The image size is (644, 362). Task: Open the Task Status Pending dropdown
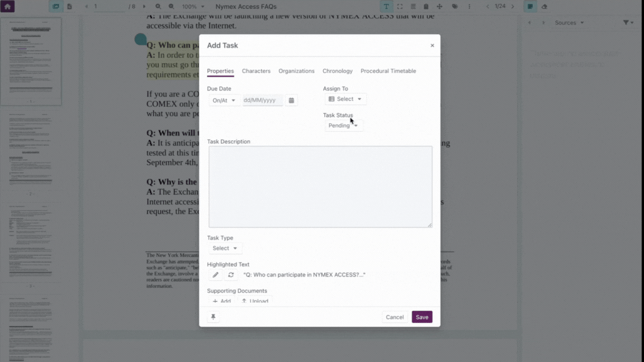click(343, 126)
